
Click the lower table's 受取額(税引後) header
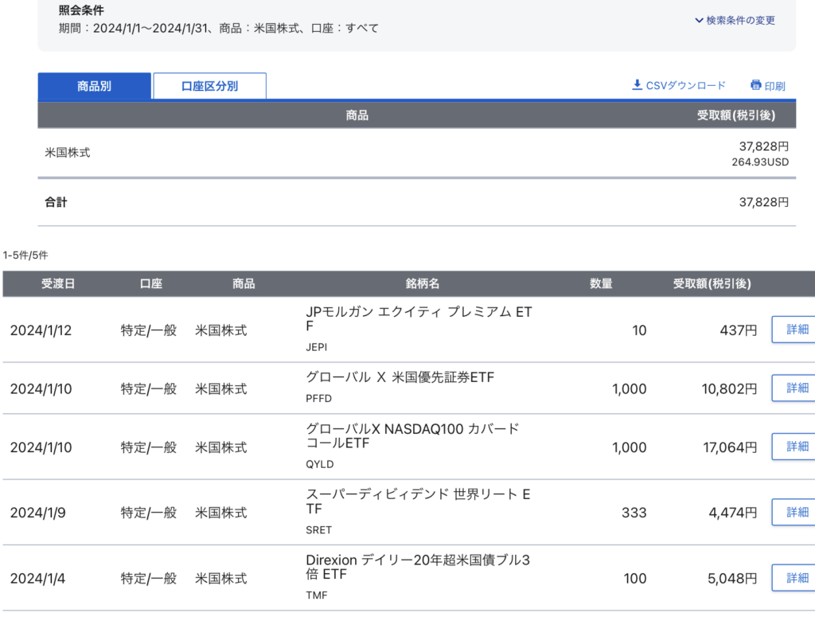tap(712, 284)
